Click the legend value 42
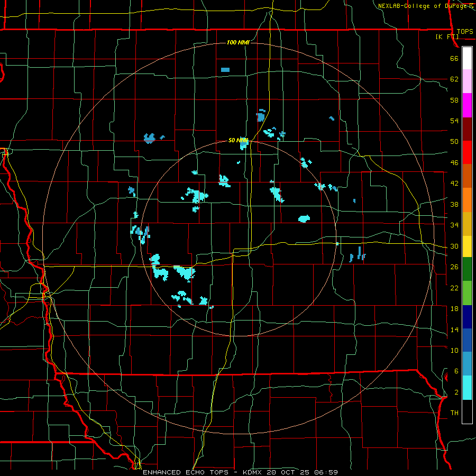Image resolution: width=476 pixels, height=476 pixels. (x=454, y=184)
